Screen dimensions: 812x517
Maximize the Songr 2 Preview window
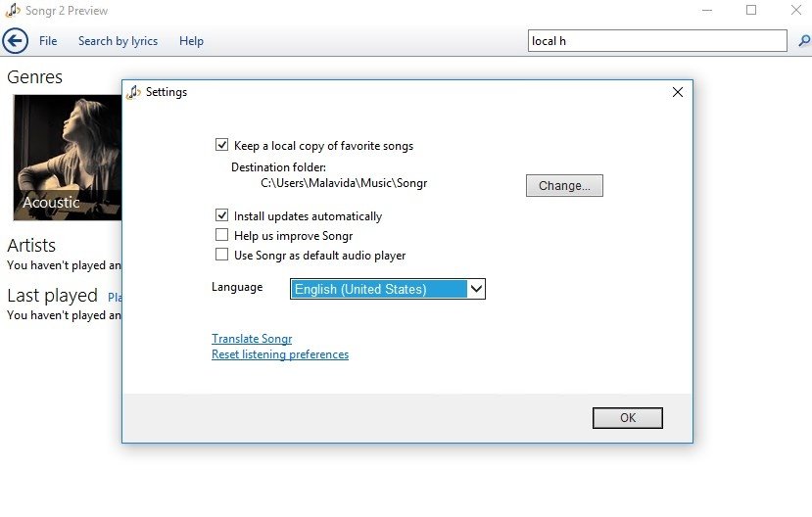(751, 10)
